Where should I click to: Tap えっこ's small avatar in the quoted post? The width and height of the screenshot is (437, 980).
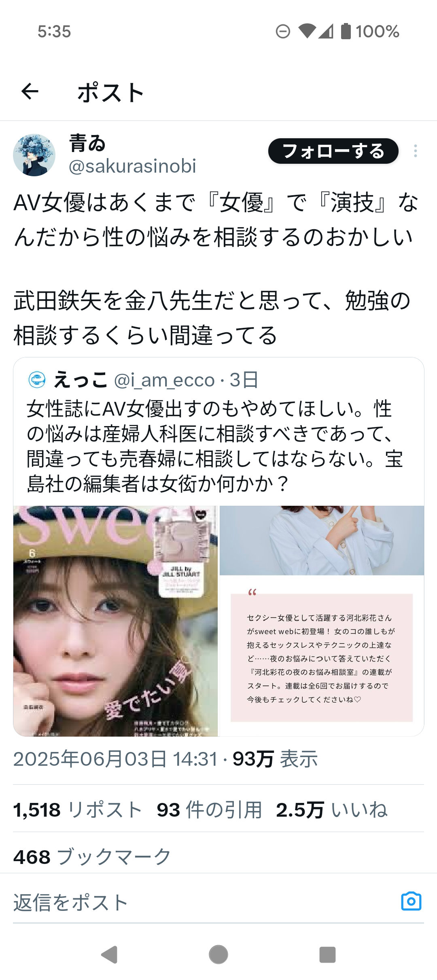pyautogui.click(x=37, y=380)
